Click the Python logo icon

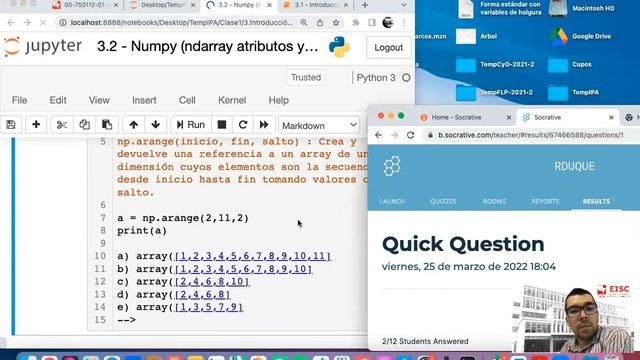click(x=339, y=47)
